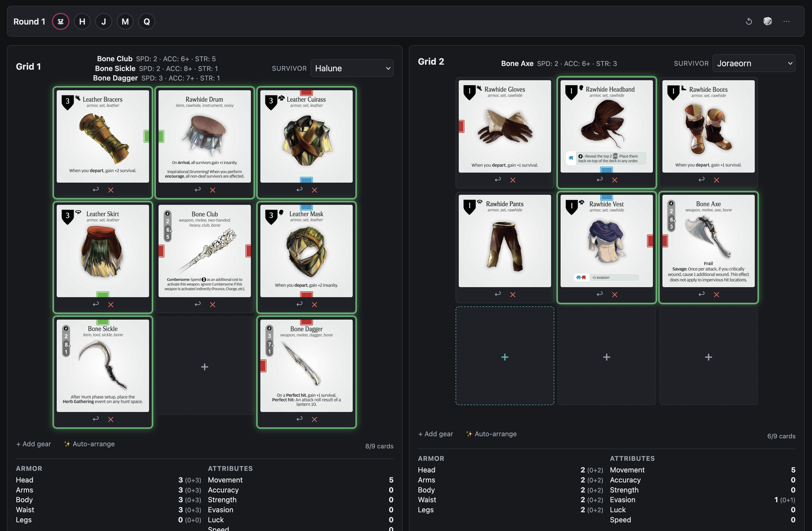The height and width of the screenshot is (531, 812).
Task: Rotate the Rawhide Gloves card
Action: pos(497,179)
